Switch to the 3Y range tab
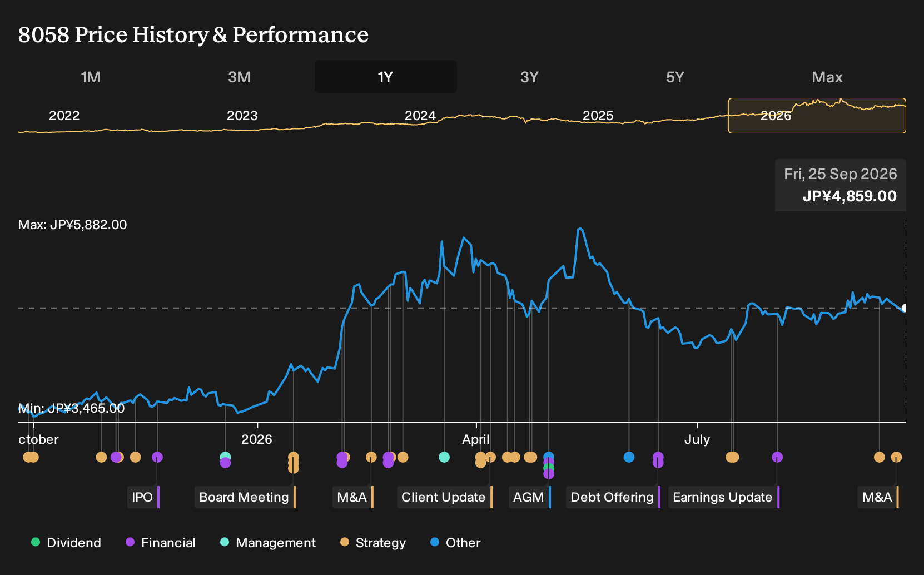This screenshot has height=575, width=924. click(529, 77)
